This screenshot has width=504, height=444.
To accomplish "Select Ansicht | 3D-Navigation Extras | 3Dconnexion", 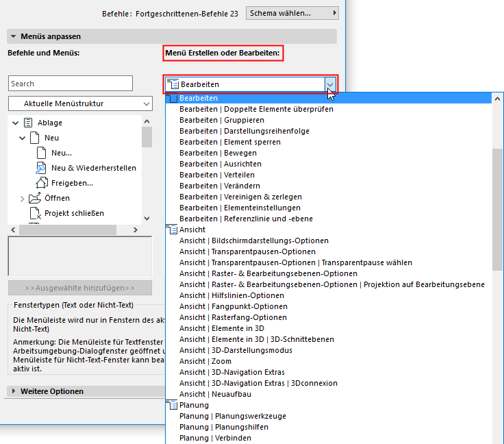I will pos(258,383).
